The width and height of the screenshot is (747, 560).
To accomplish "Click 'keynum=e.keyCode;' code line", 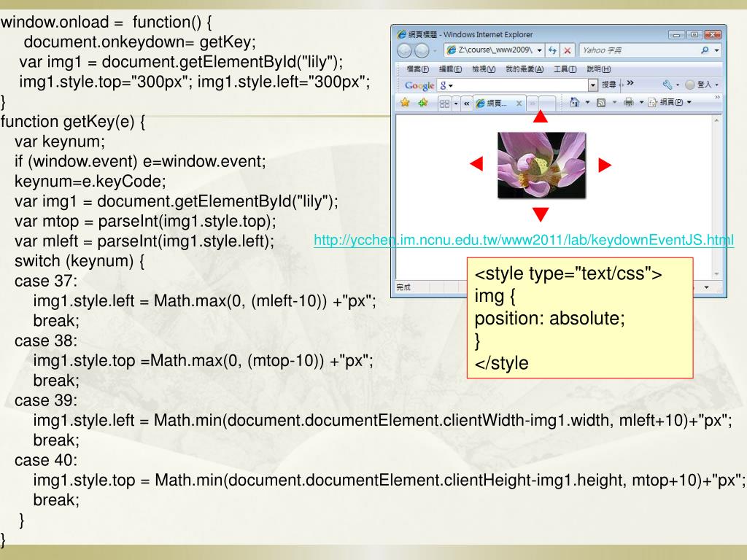I will click(90, 182).
